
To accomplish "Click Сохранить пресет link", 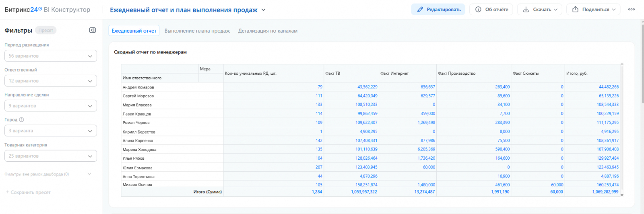I will pyautogui.click(x=28, y=192).
